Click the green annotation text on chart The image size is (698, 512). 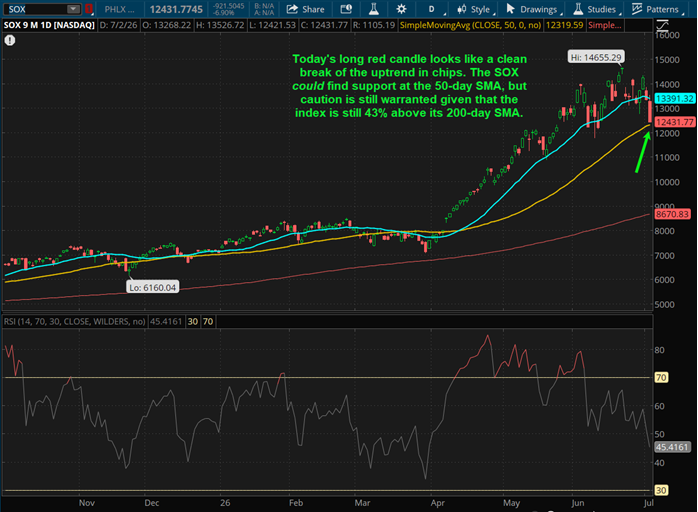[x=409, y=86]
